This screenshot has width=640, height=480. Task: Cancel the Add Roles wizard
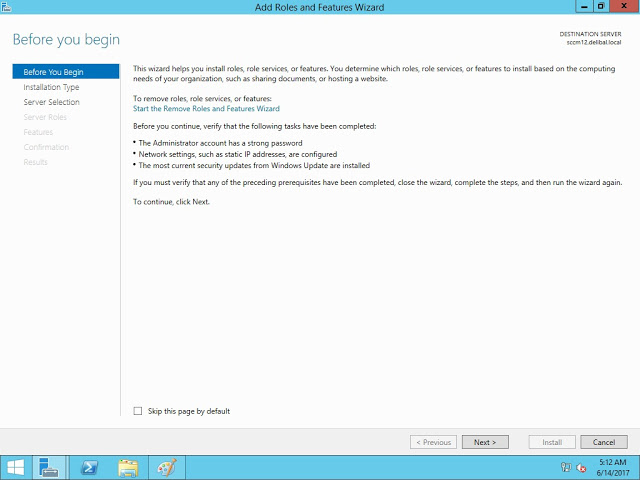tap(603, 442)
